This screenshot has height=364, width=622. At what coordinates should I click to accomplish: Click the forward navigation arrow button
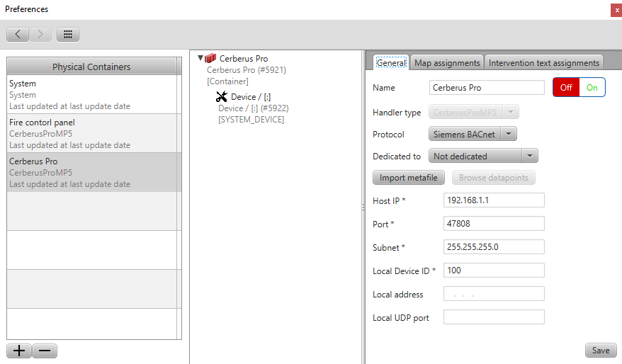[40, 34]
